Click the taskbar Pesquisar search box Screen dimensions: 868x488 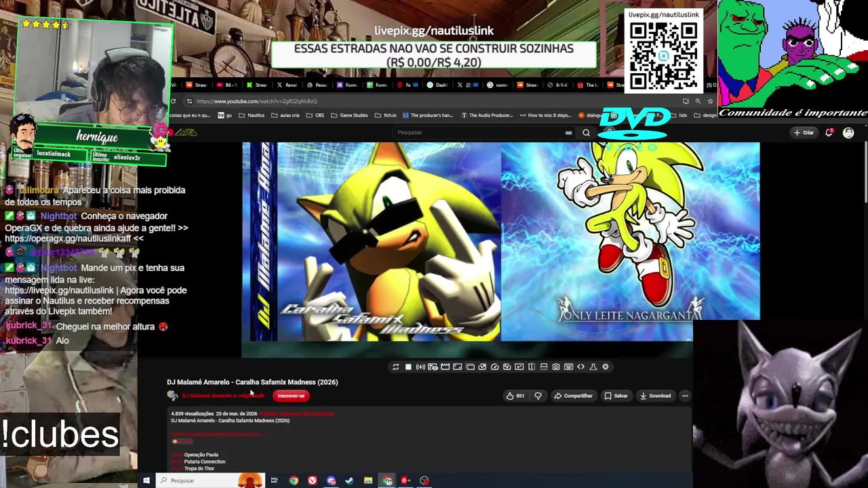[210, 481]
